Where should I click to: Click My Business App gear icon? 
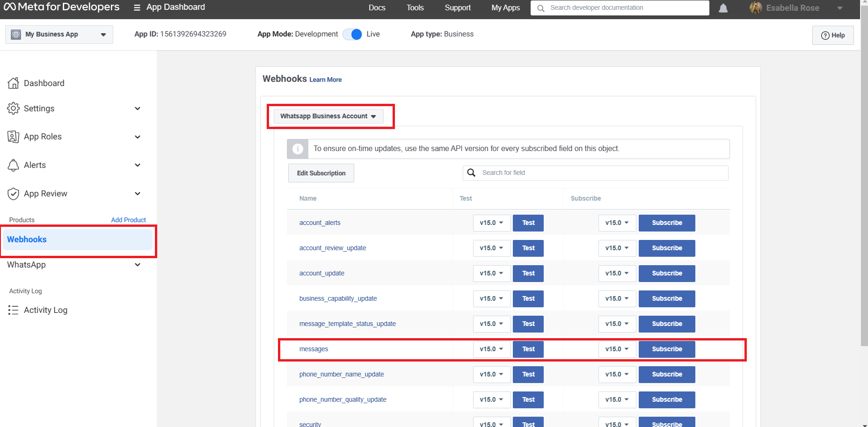pos(16,35)
